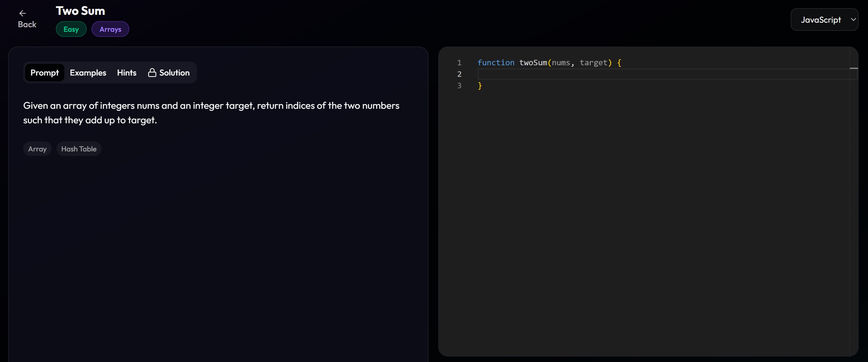Click the closing curly brace on line 3
The image size is (868, 362).
(480, 86)
